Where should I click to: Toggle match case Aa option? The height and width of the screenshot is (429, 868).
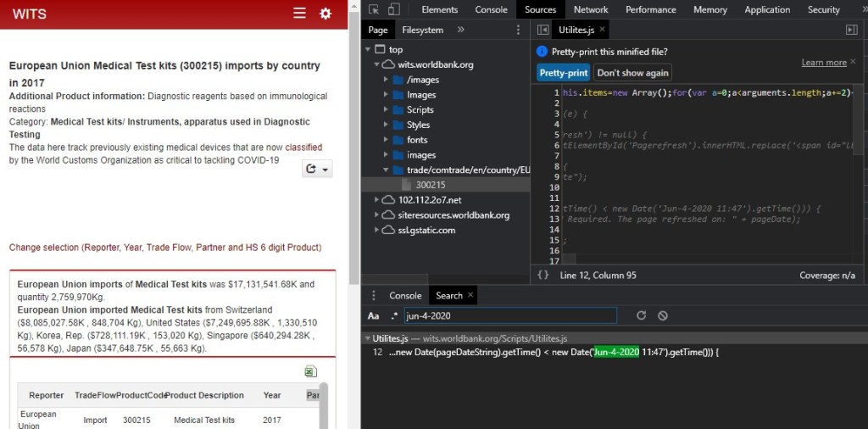(x=374, y=315)
